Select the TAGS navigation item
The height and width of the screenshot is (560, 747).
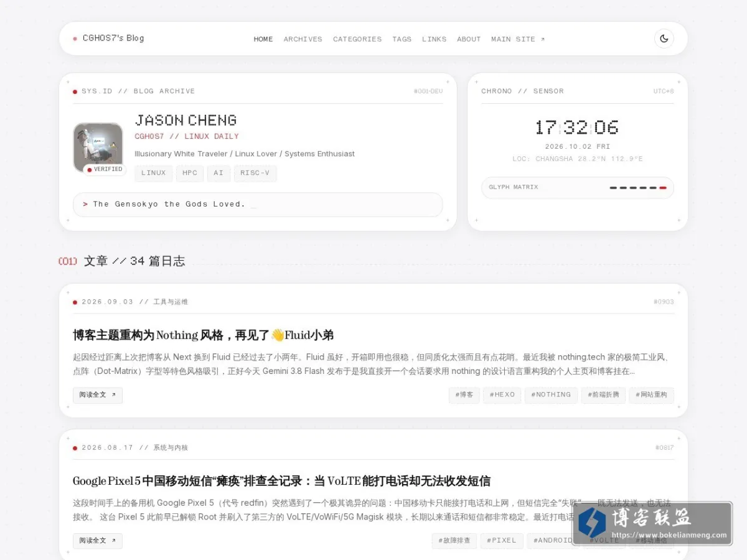click(402, 39)
